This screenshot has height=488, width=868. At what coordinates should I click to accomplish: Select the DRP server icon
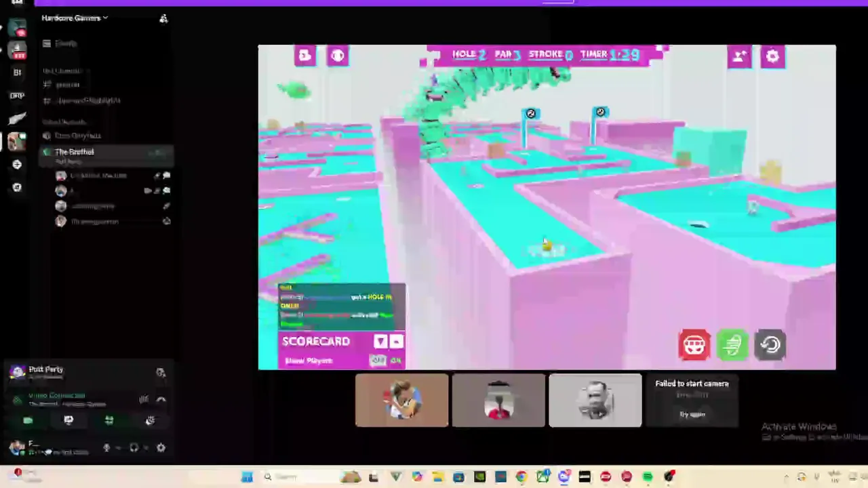pyautogui.click(x=17, y=96)
